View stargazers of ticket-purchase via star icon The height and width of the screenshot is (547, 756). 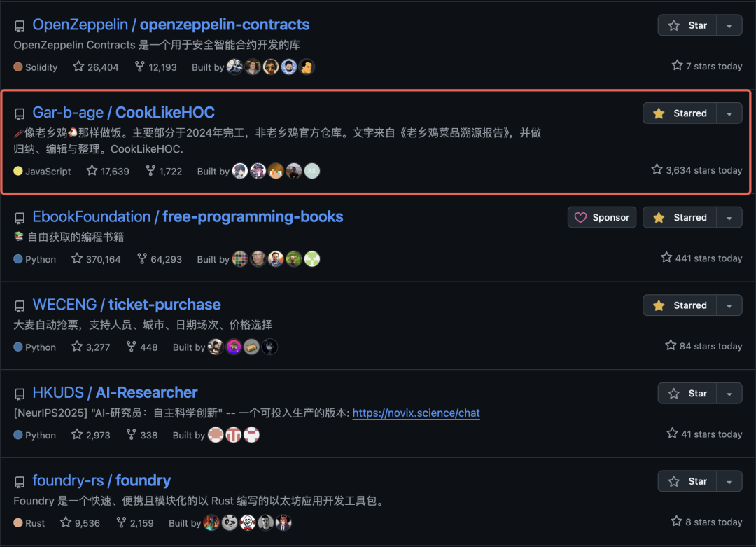pos(77,347)
